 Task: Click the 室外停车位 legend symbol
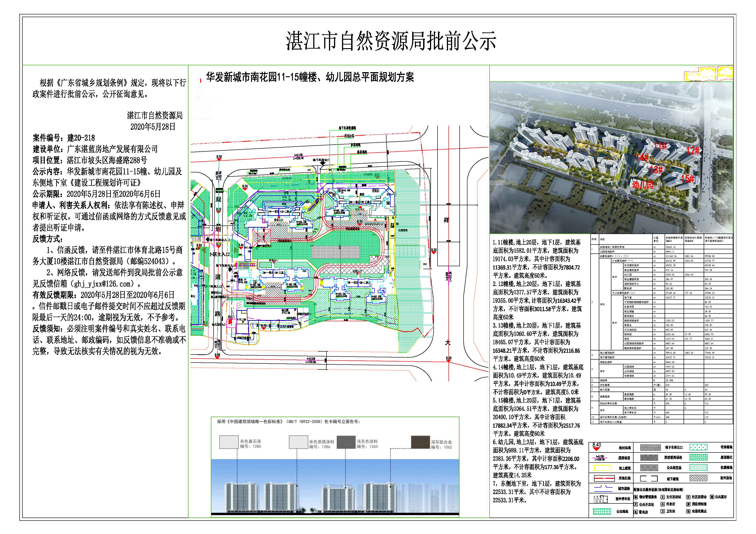point(601,499)
